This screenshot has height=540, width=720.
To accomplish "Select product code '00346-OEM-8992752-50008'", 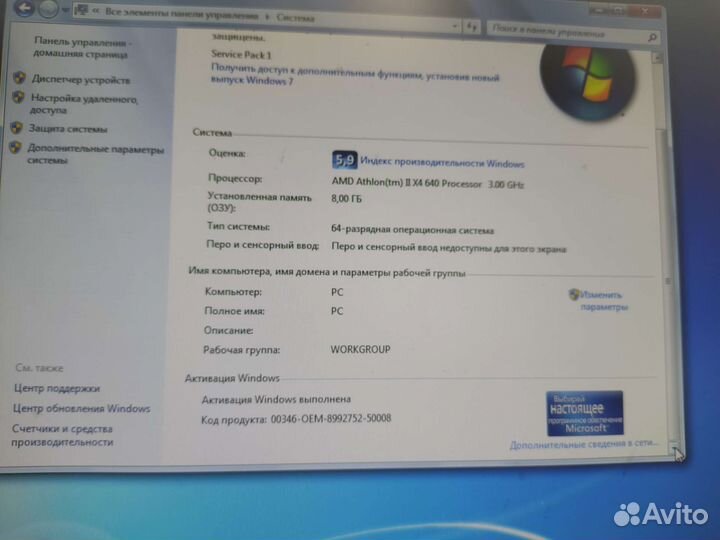I will coord(331,418).
